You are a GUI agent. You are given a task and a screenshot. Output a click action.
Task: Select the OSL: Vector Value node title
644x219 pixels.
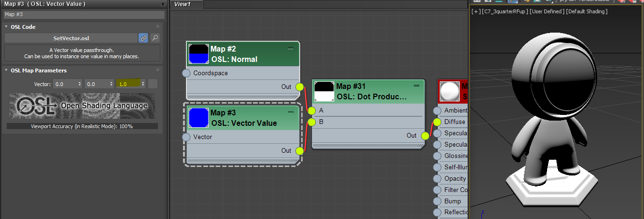(244, 123)
